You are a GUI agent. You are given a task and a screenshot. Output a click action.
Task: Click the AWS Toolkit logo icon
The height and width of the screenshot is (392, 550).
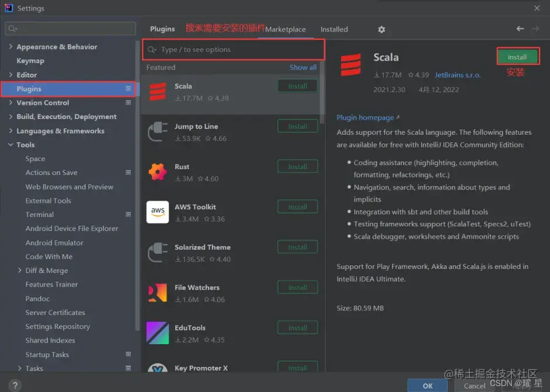pos(158,212)
